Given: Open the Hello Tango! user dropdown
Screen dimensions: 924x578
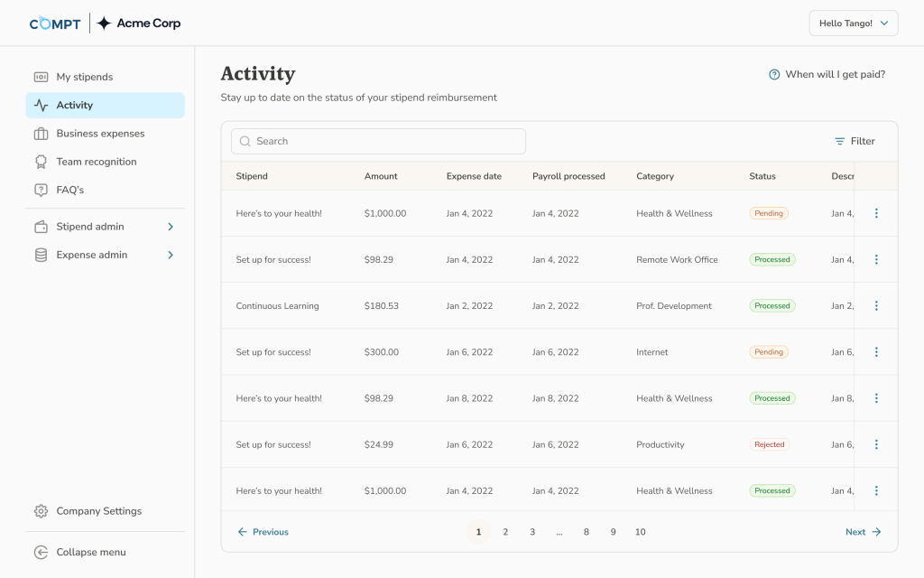Looking at the screenshot, I should [853, 23].
